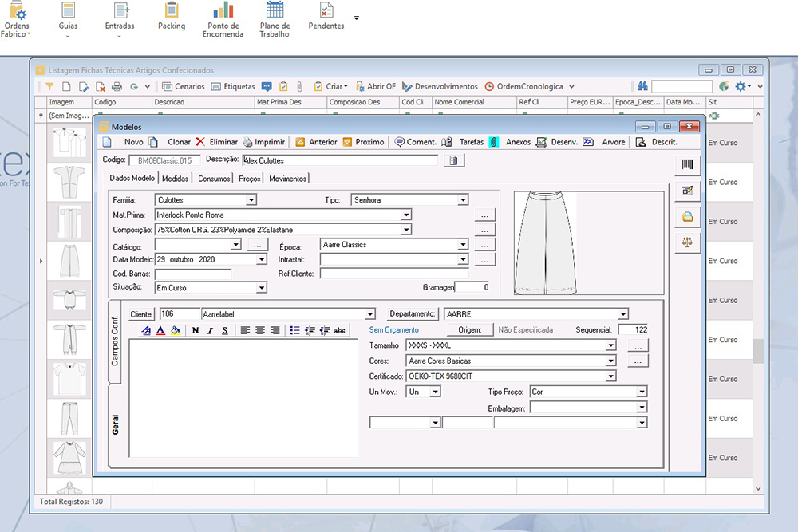The height and width of the screenshot is (532, 798).
Task: Click the balance scale icon
Action: pyautogui.click(x=687, y=240)
